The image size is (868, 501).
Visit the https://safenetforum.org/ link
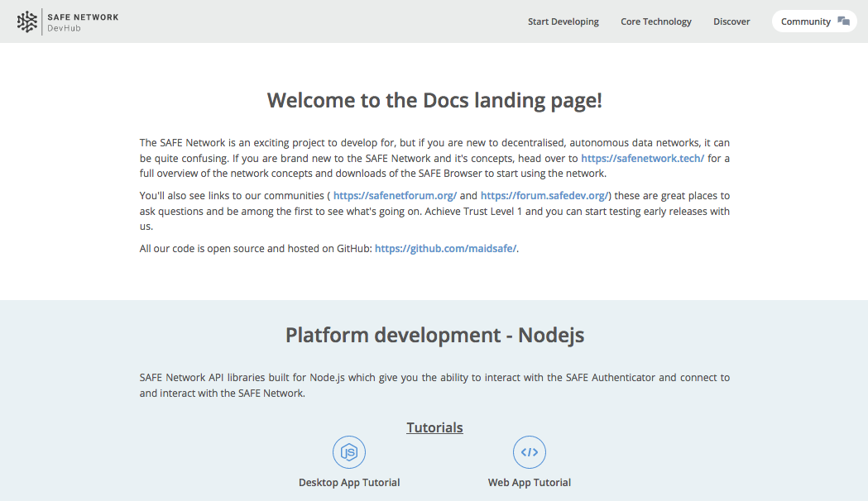click(x=395, y=196)
